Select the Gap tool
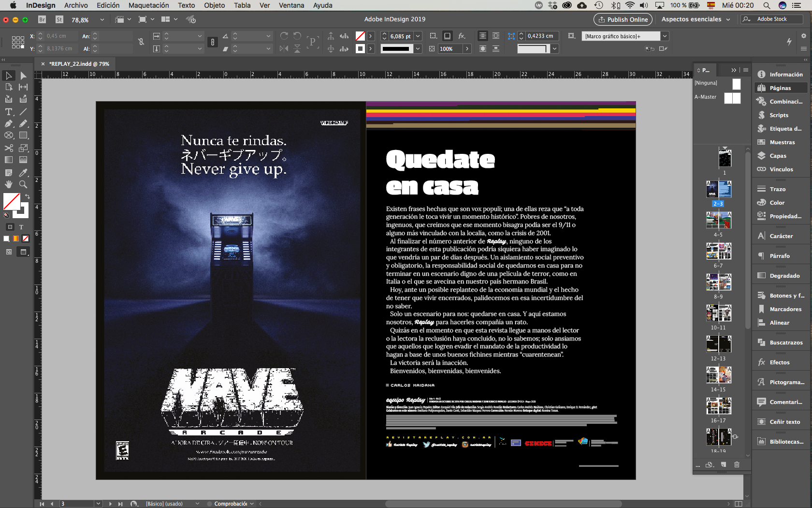 click(x=23, y=87)
